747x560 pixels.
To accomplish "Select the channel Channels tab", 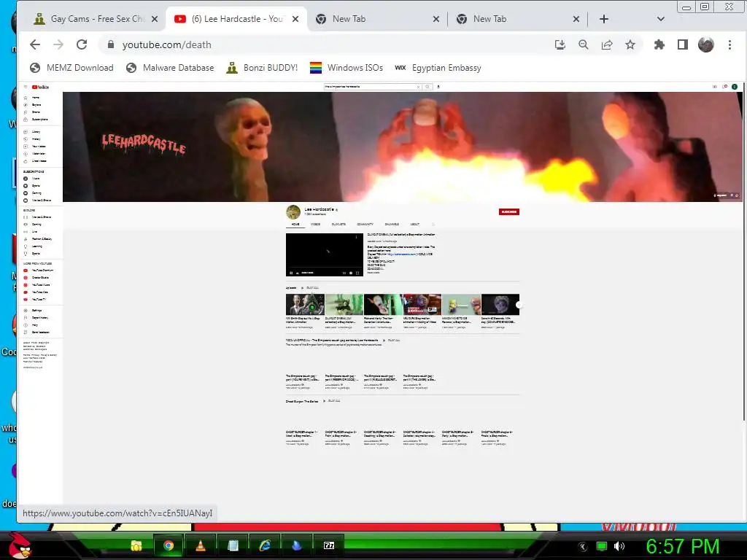I will tap(392, 224).
